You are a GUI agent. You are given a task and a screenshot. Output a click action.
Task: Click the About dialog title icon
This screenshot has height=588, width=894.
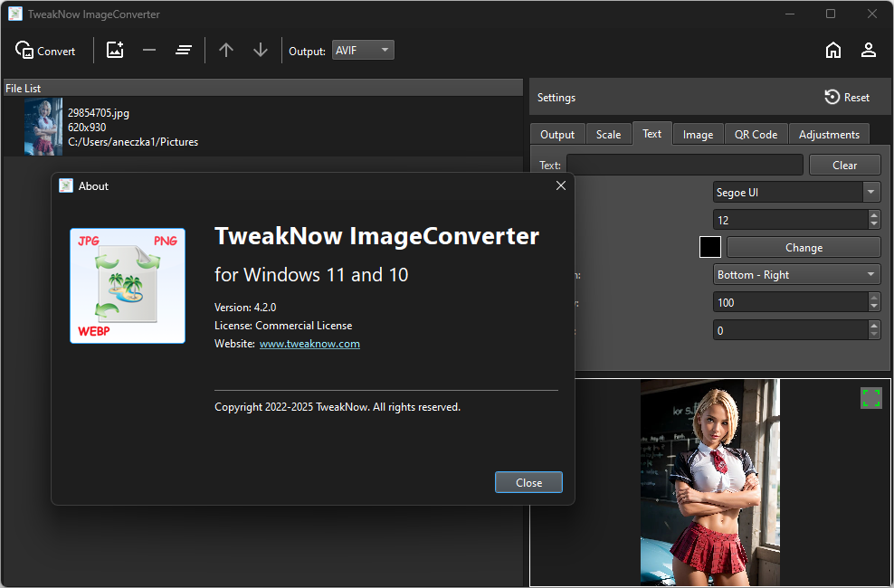(x=66, y=185)
